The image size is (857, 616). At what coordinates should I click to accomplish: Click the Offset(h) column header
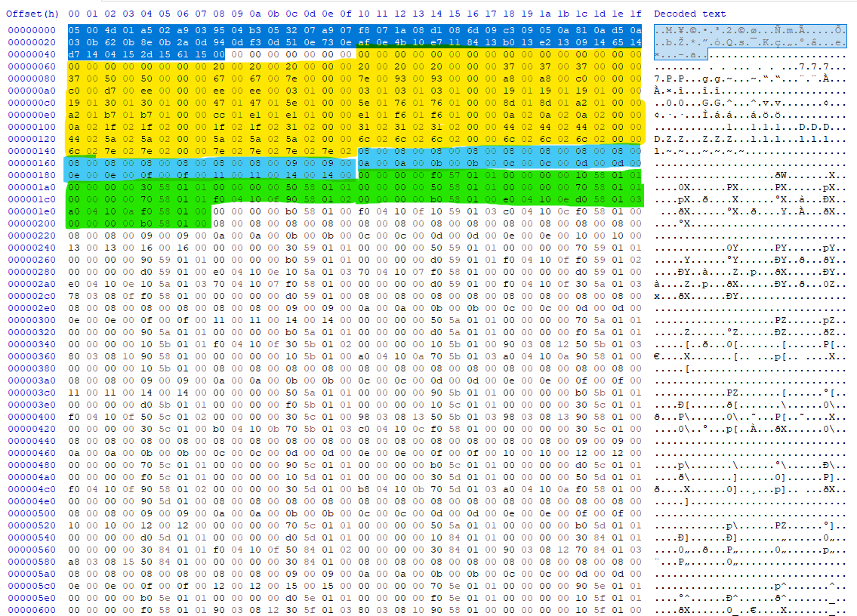(32, 14)
